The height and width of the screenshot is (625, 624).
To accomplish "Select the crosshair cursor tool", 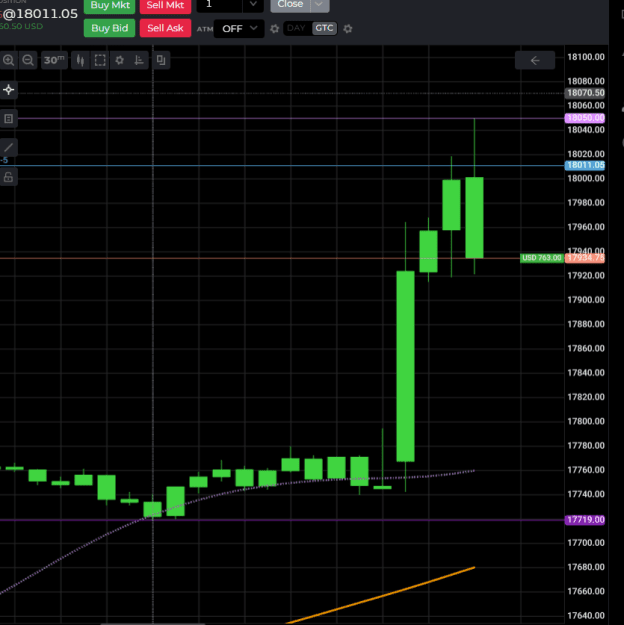I will click(x=8, y=90).
